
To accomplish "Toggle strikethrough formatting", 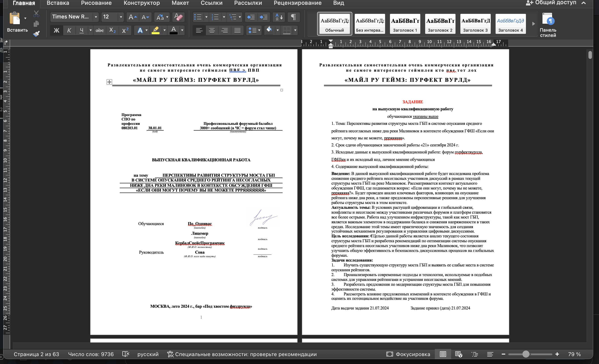I will (x=99, y=30).
